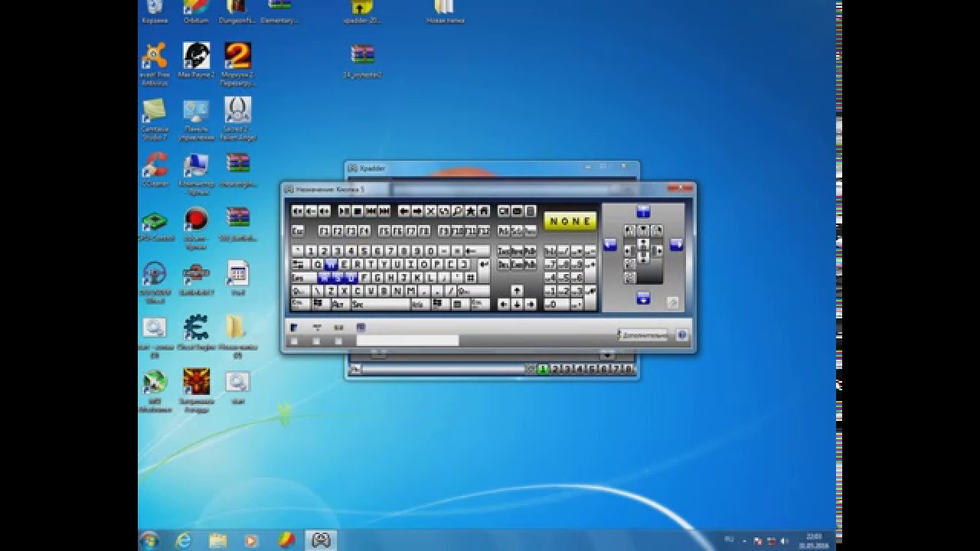The image size is (980, 551).
Task: Tick the third checkbox in the bottom strip
Action: coord(338,341)
